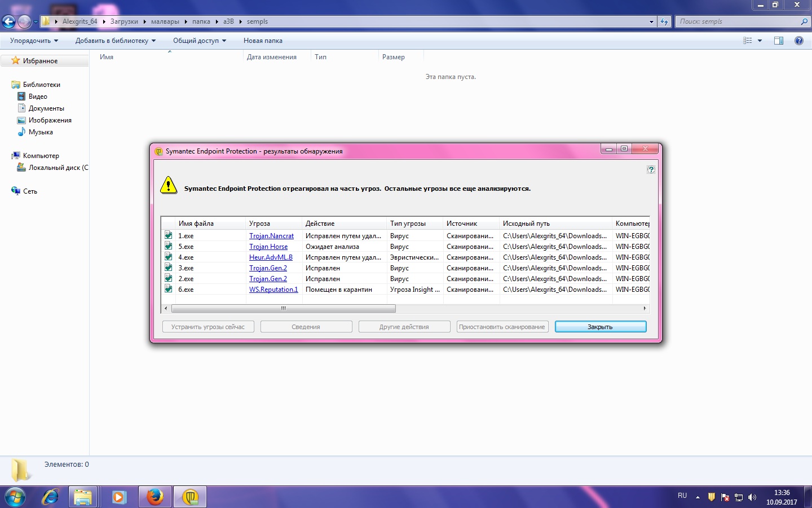Screen dimensions: 812x508
Task: Show hidden tray icons
Action: point(698,497)
